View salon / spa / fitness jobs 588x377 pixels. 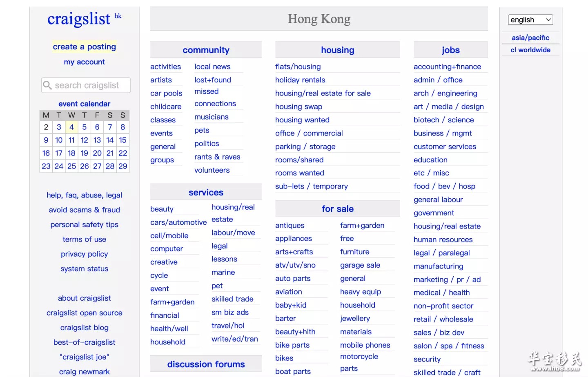pos(449,346)
